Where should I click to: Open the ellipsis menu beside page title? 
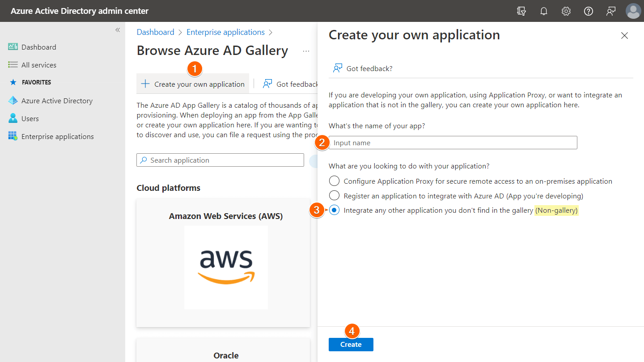(306, 51)
